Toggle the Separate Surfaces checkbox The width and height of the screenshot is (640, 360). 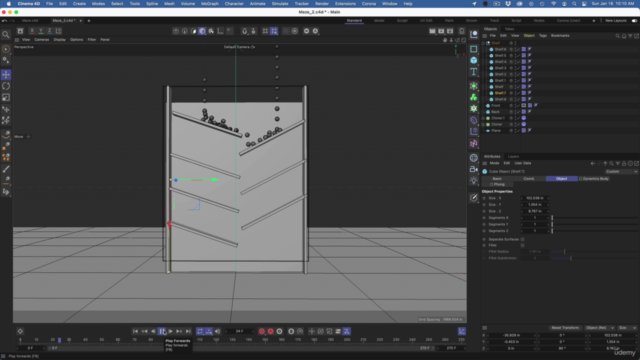point(522,239)
